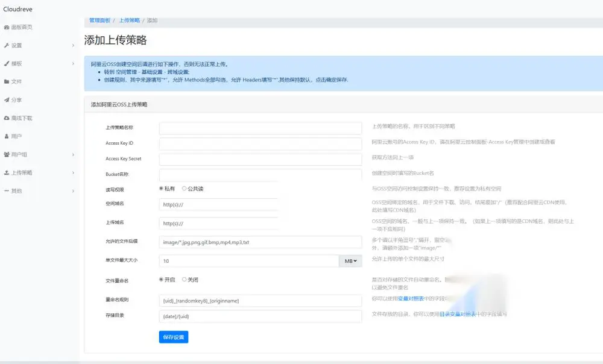Click the 添加阿里云OSS上传策略 panel header text
This screenshot has width=603, height=364.
(119, 104)
